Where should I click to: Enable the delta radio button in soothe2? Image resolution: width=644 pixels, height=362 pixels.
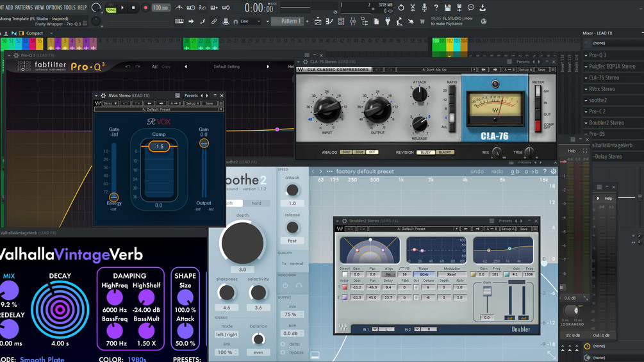[x=283, y=344]
